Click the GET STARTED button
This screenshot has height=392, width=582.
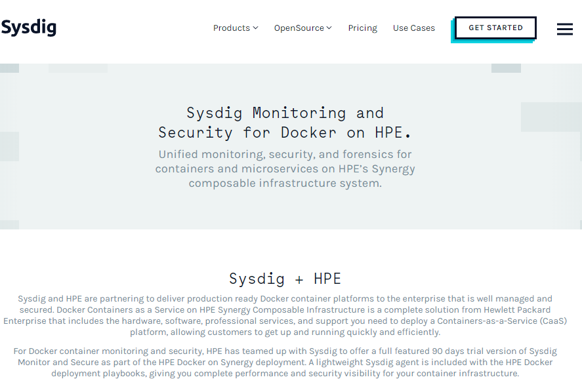tap(495, 28)
